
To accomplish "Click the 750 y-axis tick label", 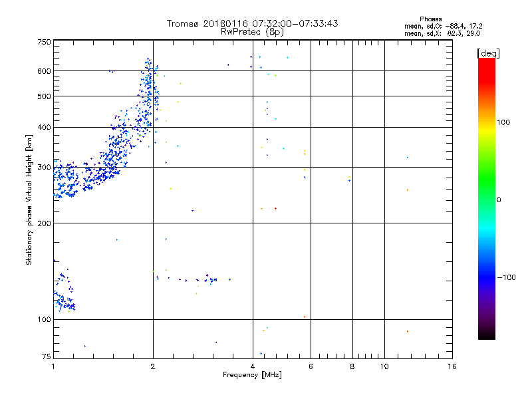I will point(44,42).
